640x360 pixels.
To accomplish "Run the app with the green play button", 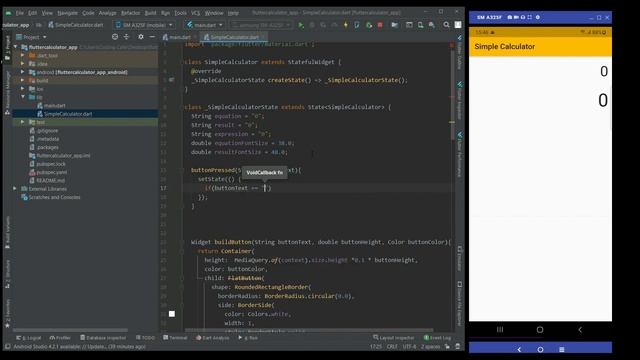I will coord(301,25).
